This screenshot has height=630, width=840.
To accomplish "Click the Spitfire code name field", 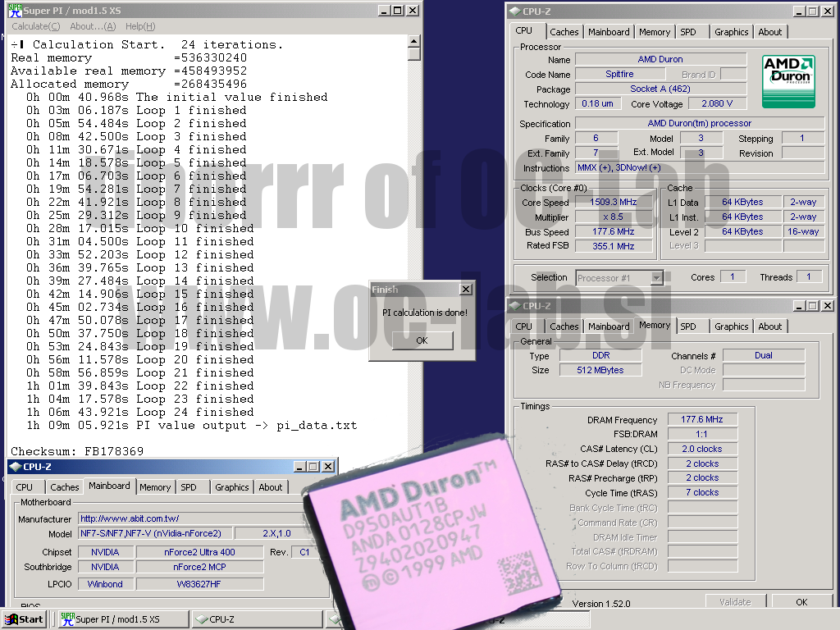I will [619, 75].
